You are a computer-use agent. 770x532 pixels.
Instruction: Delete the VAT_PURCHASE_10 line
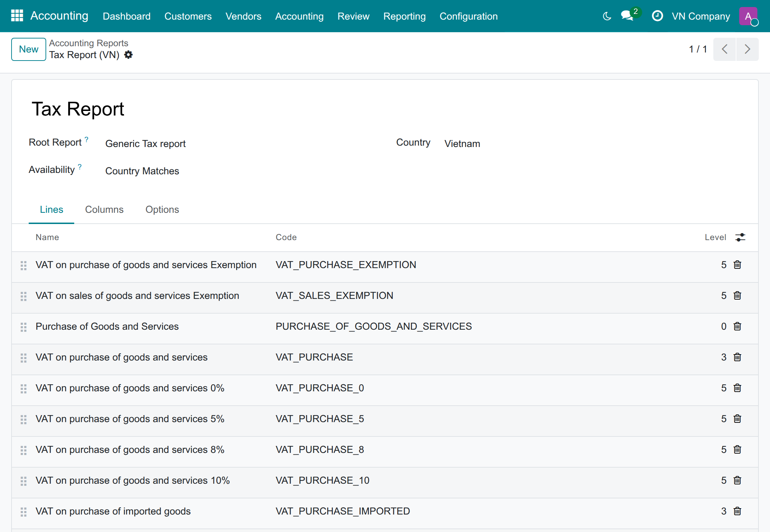tap(737, 481)
